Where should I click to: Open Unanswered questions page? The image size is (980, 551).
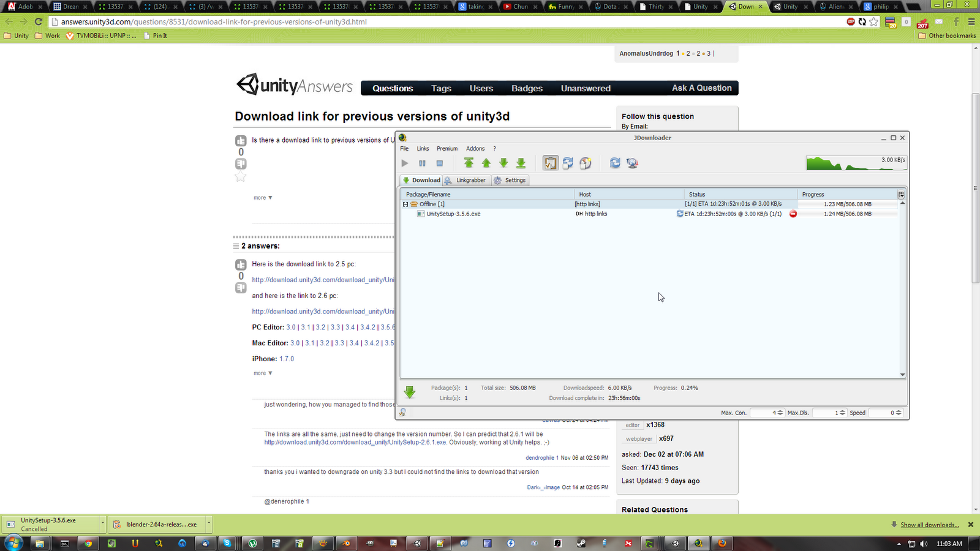pyautogui.click(x=586, y=88)
